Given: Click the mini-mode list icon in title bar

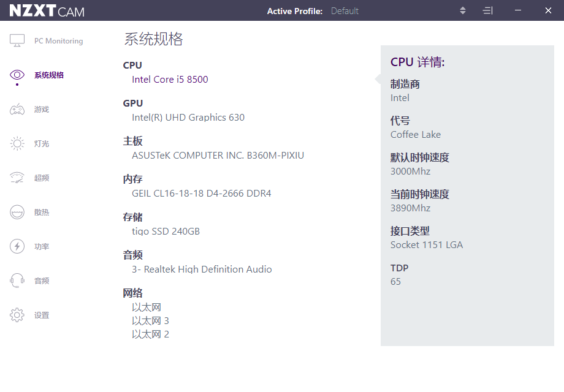Looking at the screenshot, I should [x=487, y=10].
